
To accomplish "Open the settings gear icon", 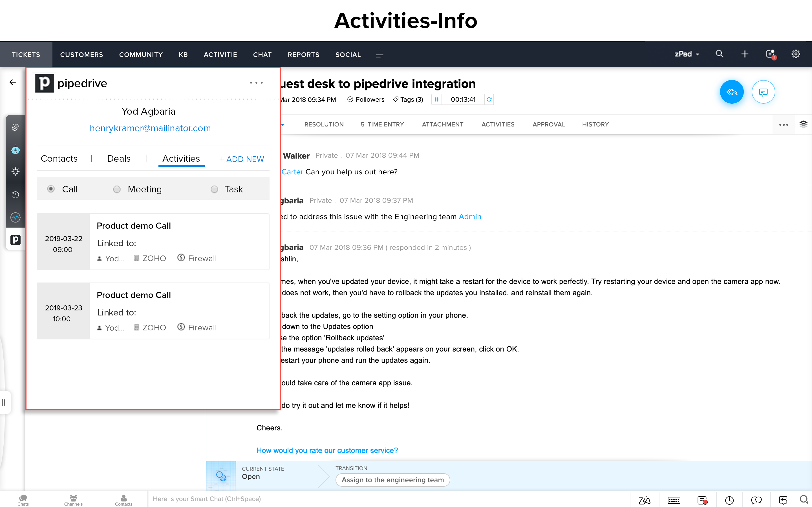I will (x=796, y=54).
